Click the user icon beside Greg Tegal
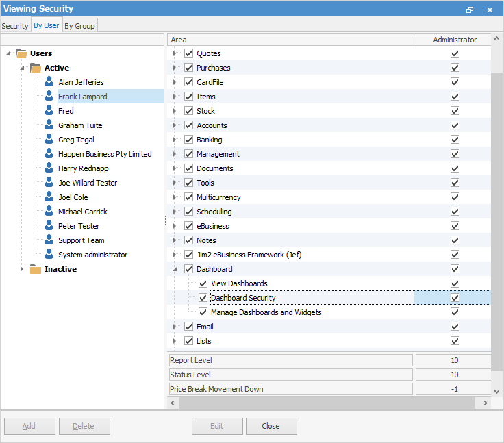 click(49, 139)
